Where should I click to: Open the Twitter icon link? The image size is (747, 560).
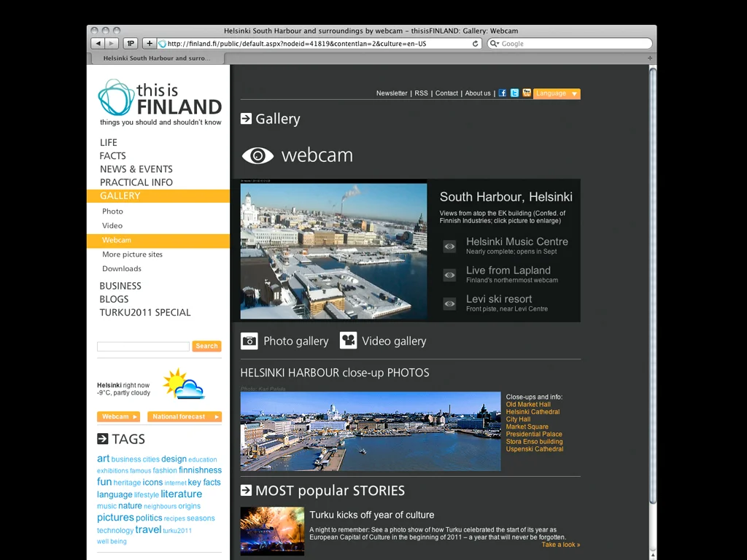coord(514,93)
